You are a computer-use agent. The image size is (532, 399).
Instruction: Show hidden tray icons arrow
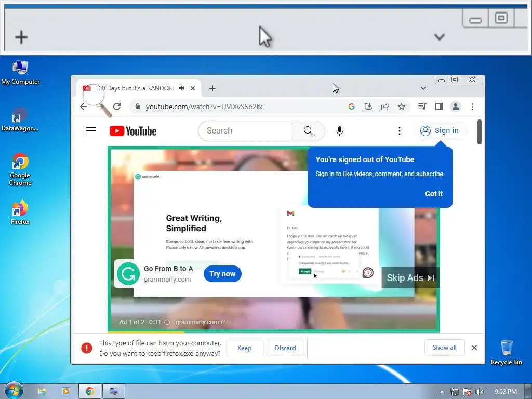[x=442, y=392]
